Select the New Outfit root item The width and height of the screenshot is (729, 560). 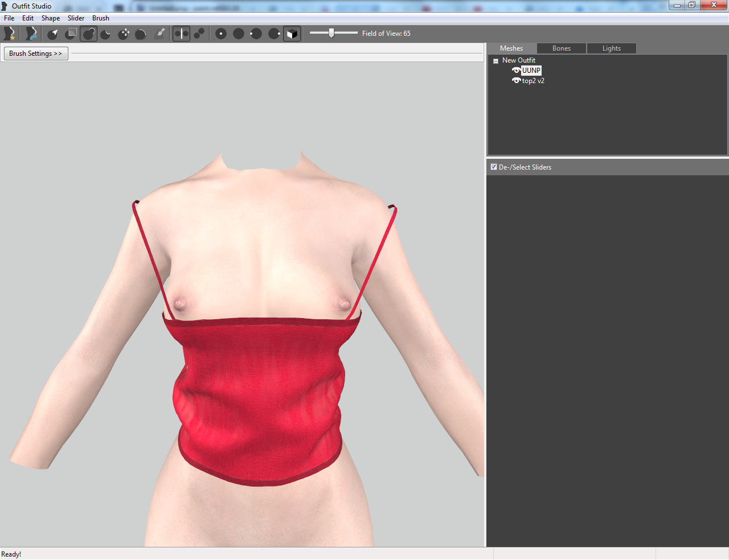pos(519,60)
